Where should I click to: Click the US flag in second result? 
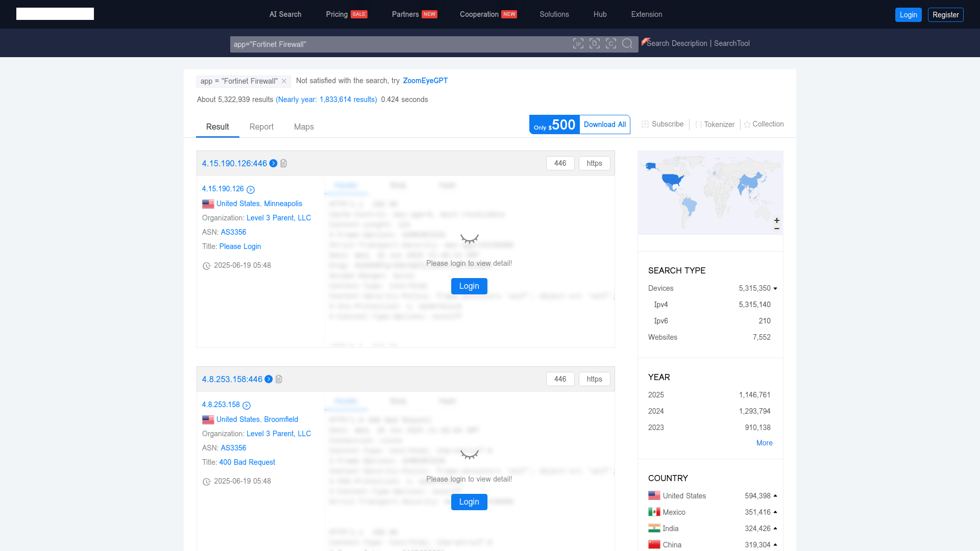coord(208,420)
